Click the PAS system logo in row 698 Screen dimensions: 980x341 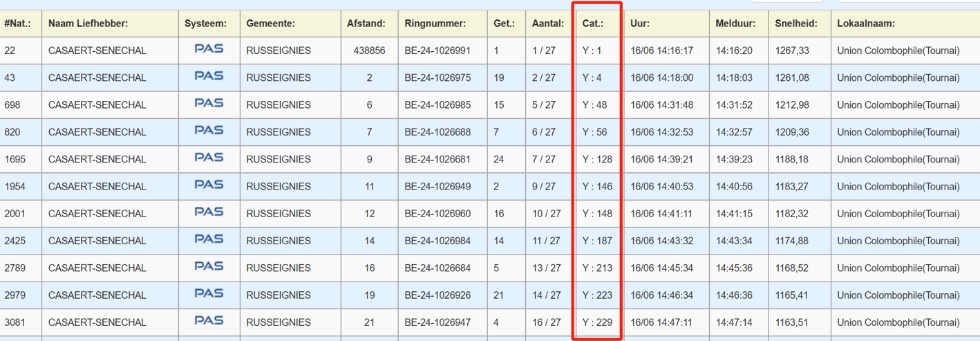(209, 103)
